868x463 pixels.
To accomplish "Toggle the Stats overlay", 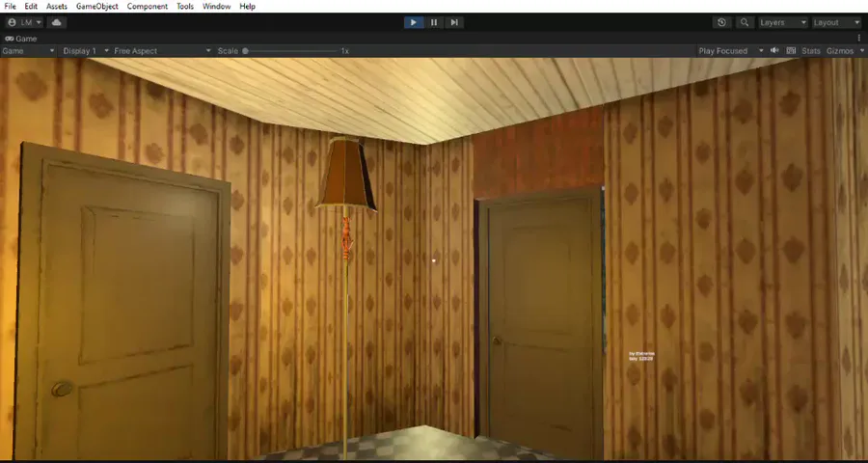I will (x=811, y=51).
